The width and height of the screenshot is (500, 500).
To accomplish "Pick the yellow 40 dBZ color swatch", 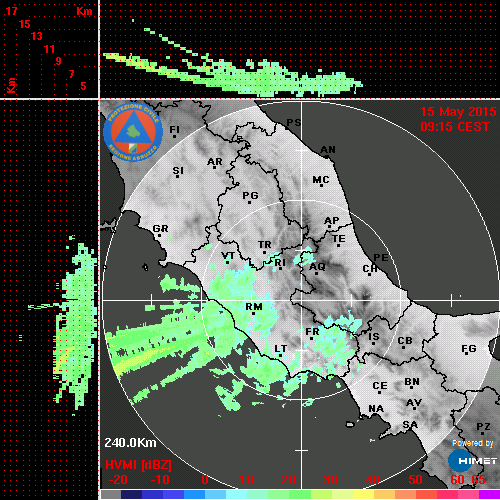I will [363, 494].
